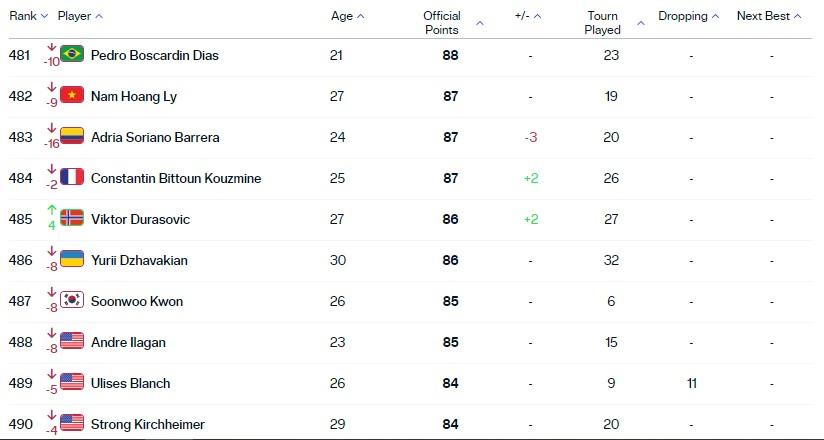Open Strong Kirchheimer's player profile
This screenshot has height=440, width=824.
point(148,424)
